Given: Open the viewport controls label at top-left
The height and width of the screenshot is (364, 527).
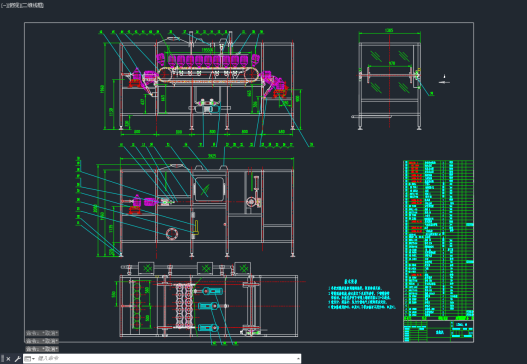Looking at the screenshot, I should pos(22,5).
